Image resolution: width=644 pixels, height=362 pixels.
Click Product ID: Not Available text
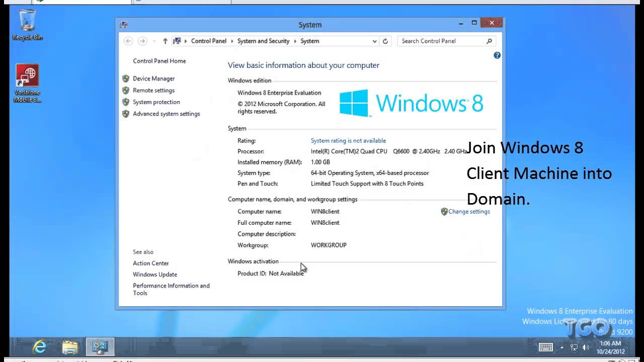[271, 274]
